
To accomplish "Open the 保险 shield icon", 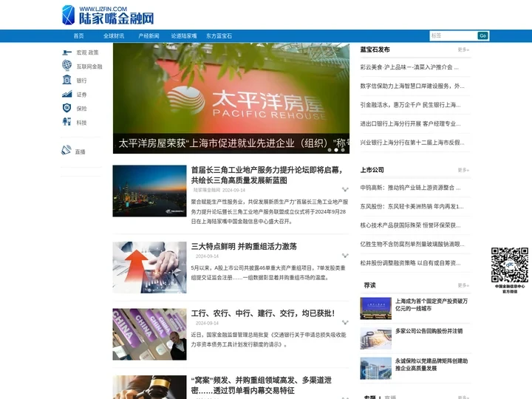I will [x=66, y=108].
